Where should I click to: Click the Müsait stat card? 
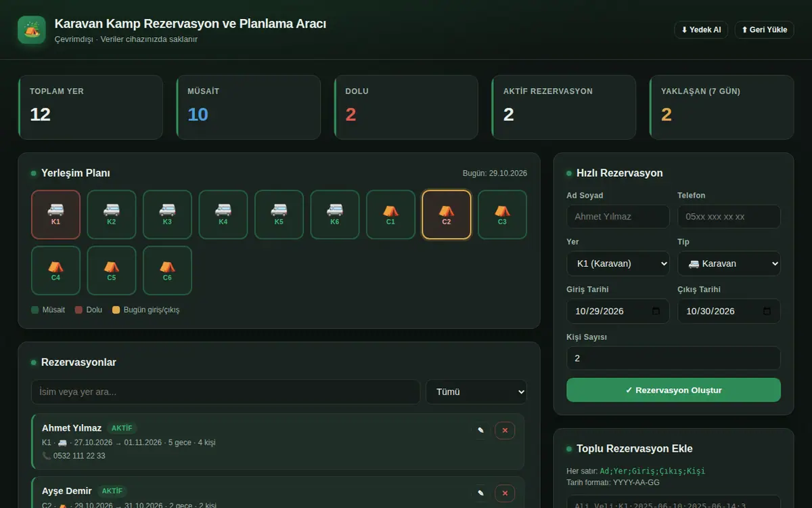click(x=248, y=107)
